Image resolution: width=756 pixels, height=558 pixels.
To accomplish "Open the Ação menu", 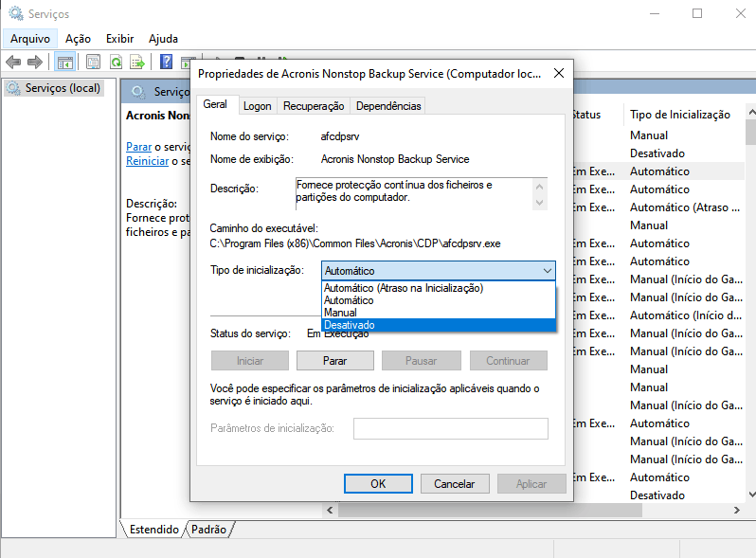I will [x=78, y=39].
